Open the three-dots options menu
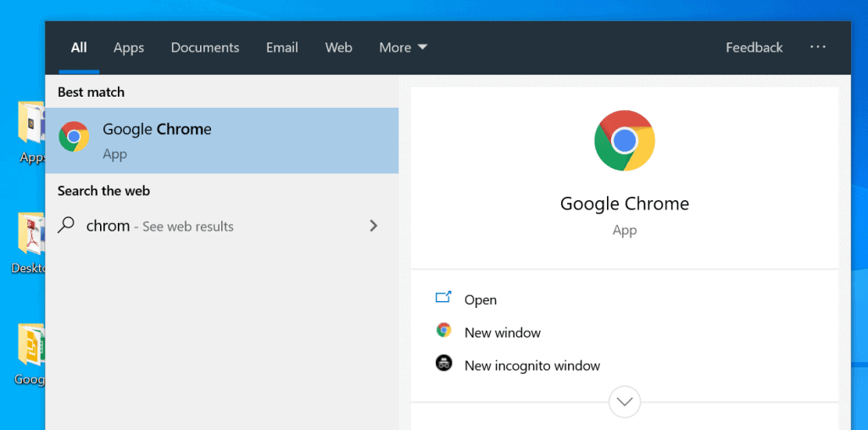Screen dimensions: 868x430 [x=818, y=47]
